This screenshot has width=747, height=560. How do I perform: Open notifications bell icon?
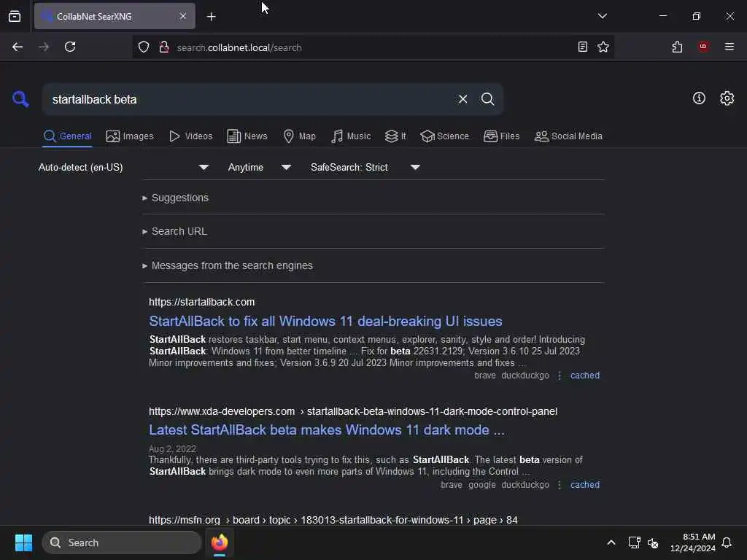727,542
